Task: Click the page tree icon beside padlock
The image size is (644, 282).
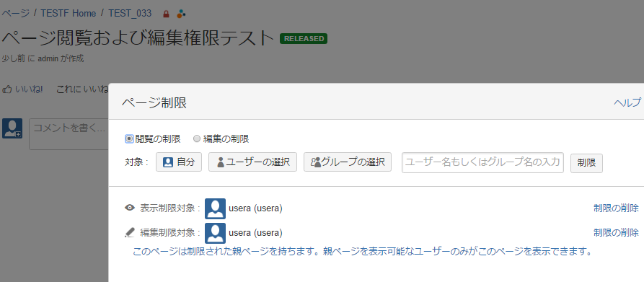Action: click(181, 14)
